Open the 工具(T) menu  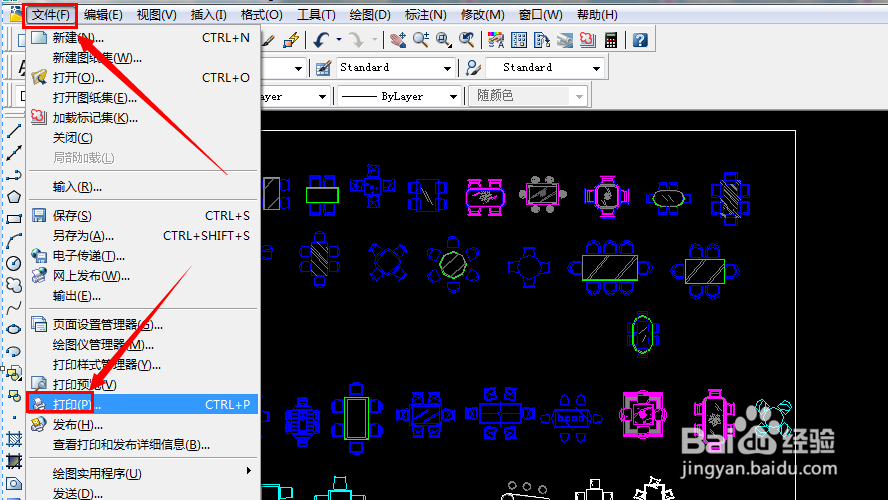(316, 15)
